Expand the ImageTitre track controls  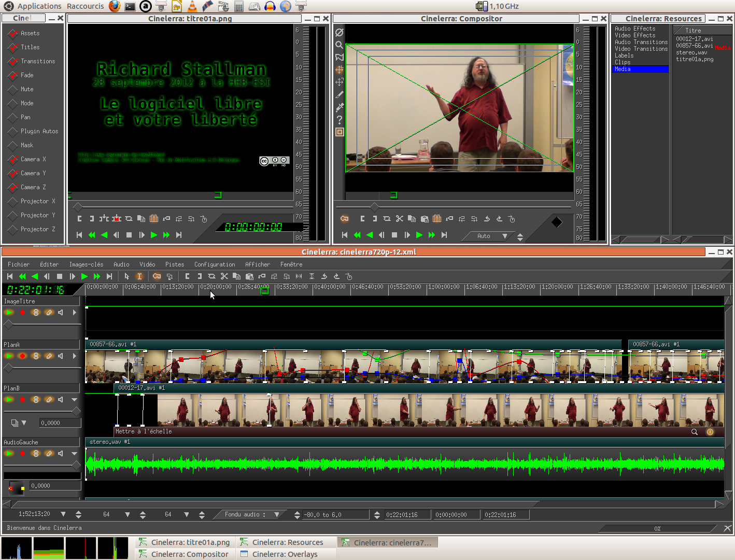[75, 312]
